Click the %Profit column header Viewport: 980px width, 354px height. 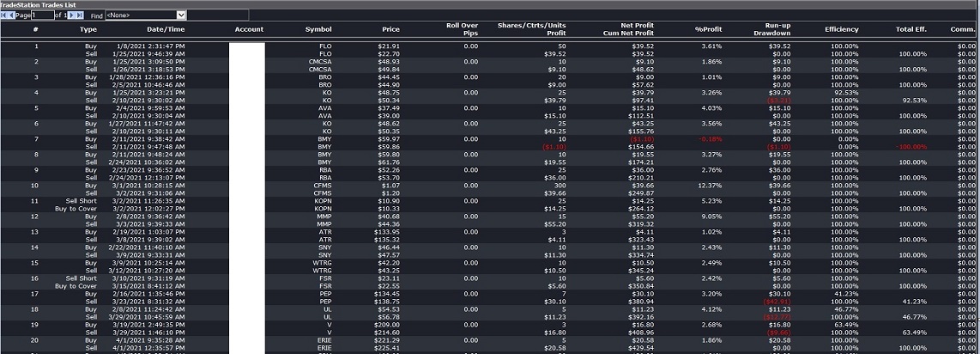click(708, 29)
